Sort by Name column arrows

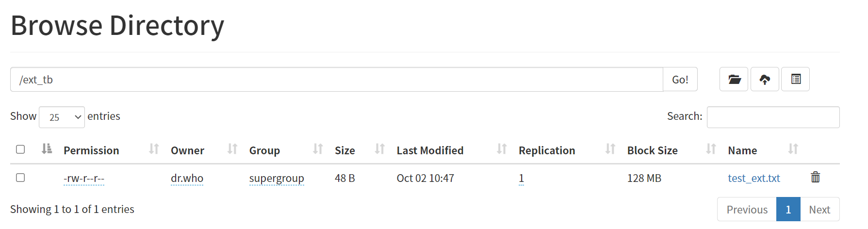coord(793,149)
